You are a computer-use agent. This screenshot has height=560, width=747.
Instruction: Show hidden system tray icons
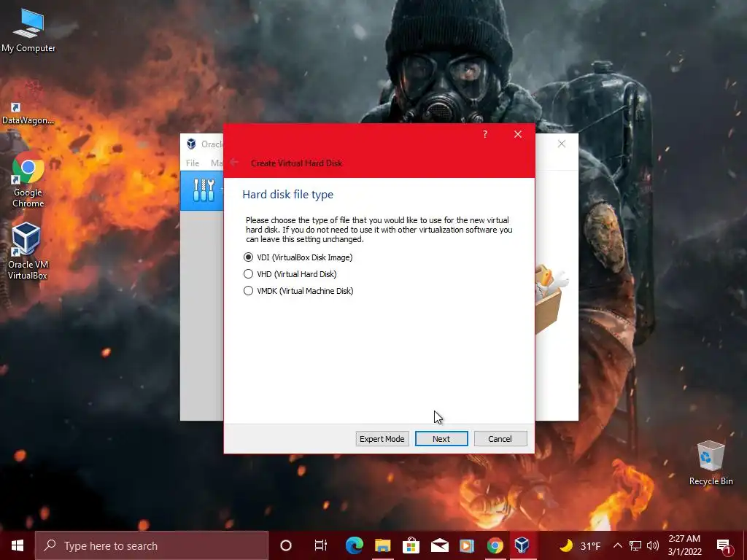pyautogui.click(x=617, y=545)
